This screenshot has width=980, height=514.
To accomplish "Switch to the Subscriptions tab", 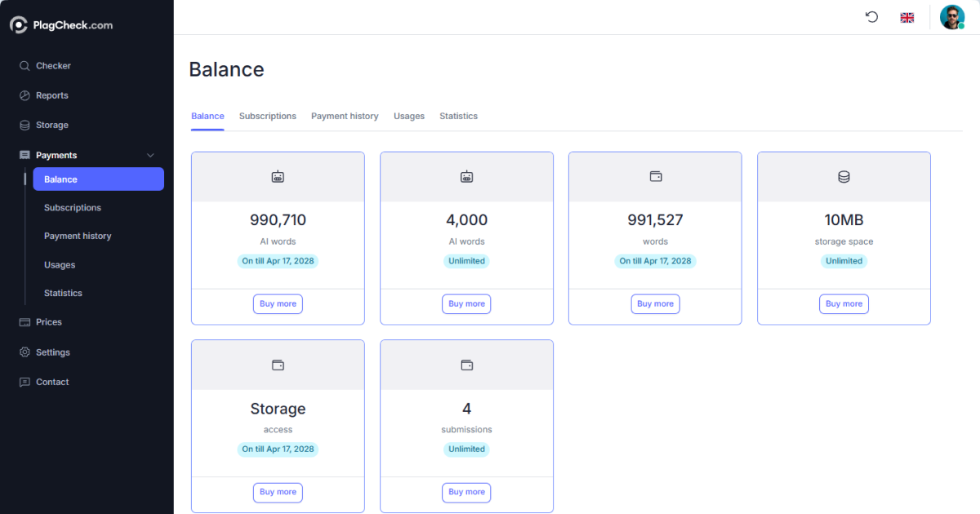I will [x=267, y=116].
